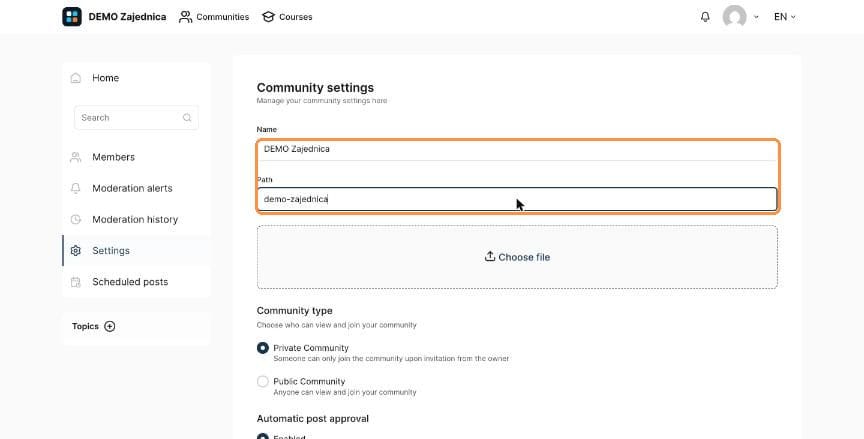Click the Settings gear icon
The width and height of the screenshot is (864, 439).
coord(75,251)
